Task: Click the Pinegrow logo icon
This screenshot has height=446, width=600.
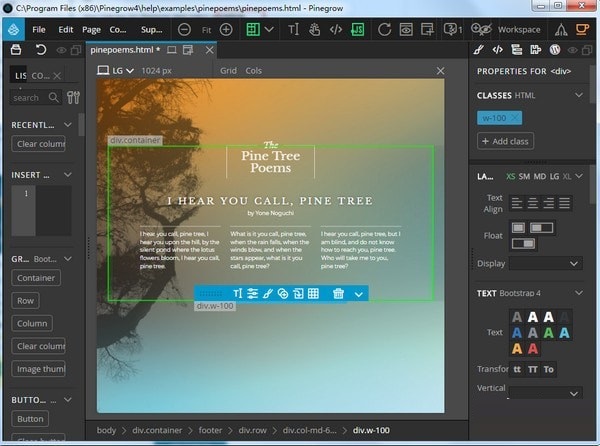Action: click(x=13, y=29)
